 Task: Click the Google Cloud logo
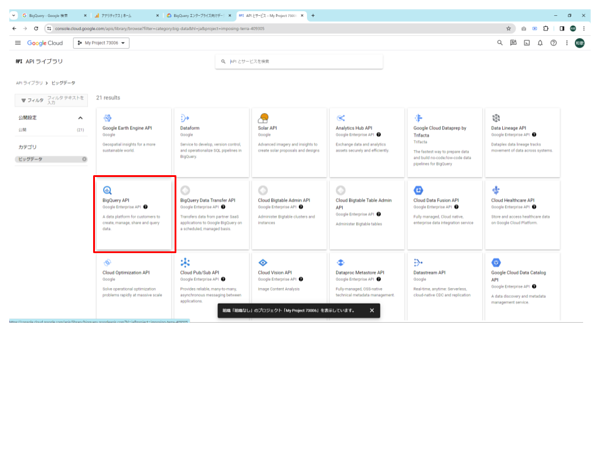(45, 43)
